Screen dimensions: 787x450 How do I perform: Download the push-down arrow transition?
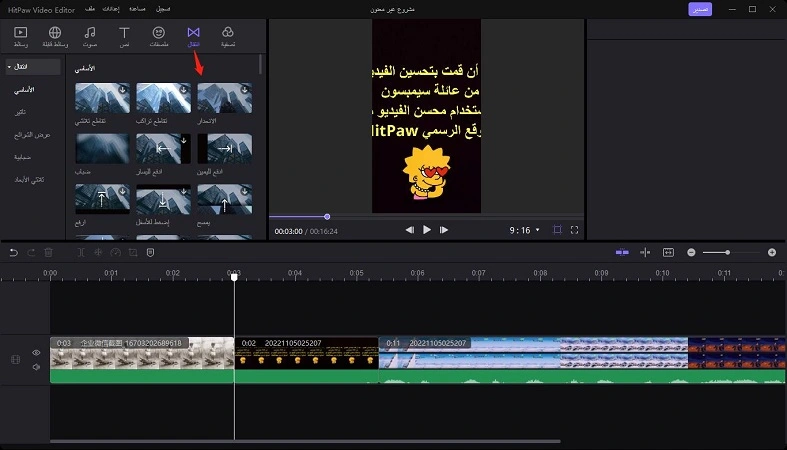(x=184, y=191)
